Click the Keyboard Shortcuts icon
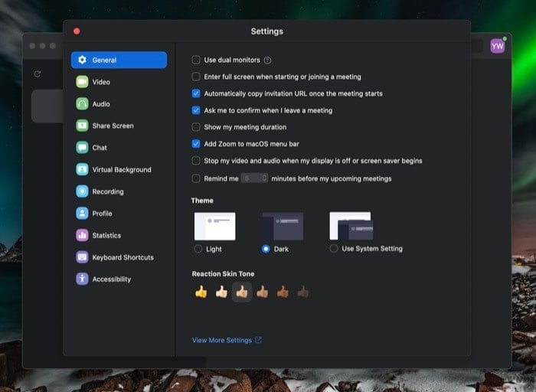This screenshot has height=392, width=536. tap(82, 257)
